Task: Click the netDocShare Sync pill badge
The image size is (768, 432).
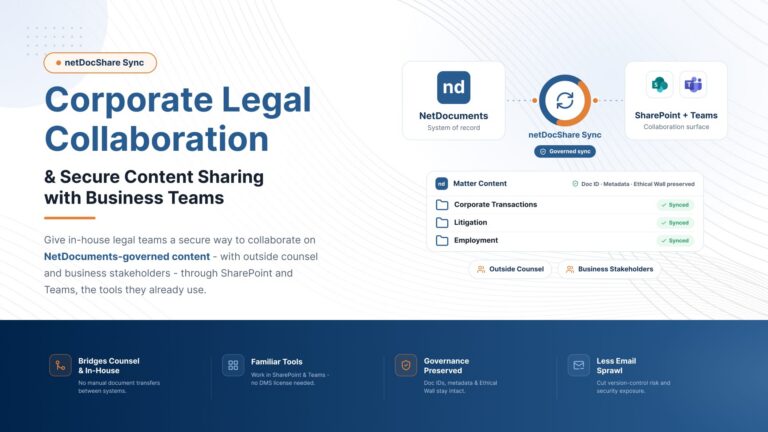Action: 100,63
